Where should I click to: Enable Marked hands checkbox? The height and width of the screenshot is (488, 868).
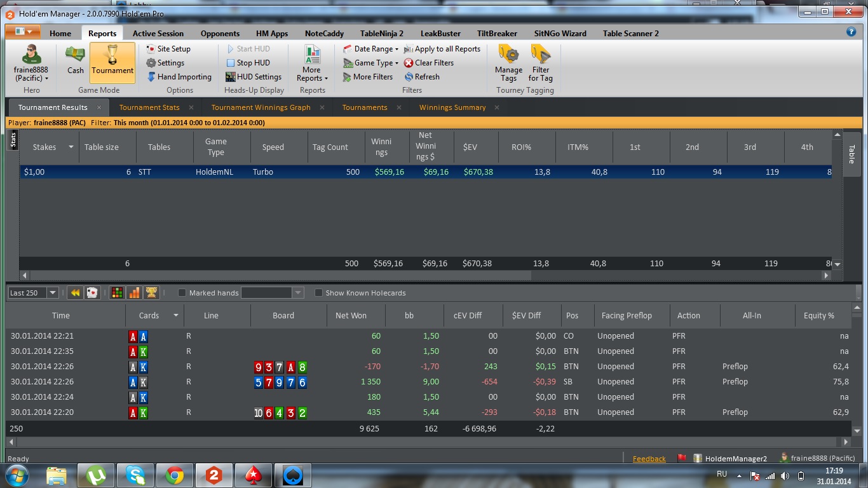point(182,293)
